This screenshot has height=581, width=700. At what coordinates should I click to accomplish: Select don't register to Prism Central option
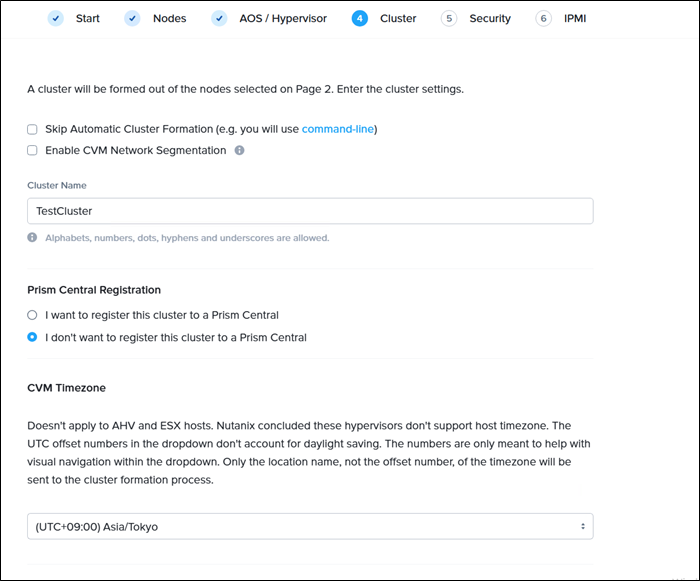[33, 337]
